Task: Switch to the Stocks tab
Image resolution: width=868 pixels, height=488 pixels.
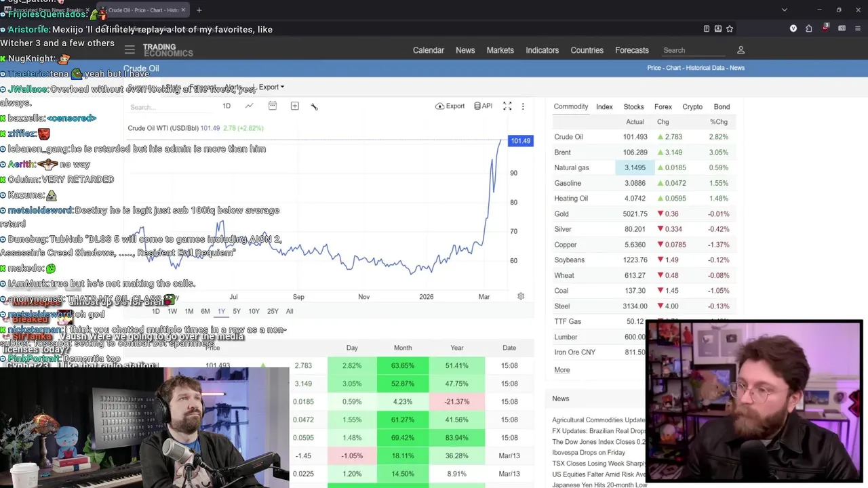Action: (633, 106)
